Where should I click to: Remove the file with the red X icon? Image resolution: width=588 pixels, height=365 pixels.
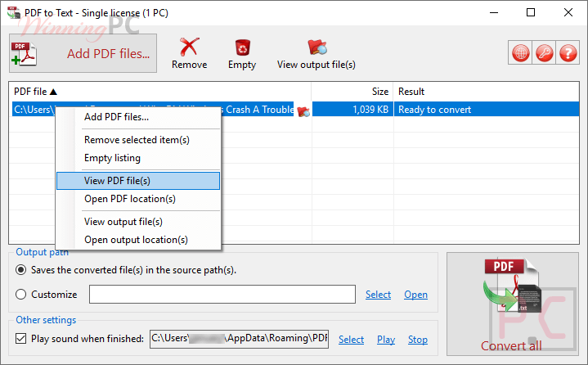pos(190,53)
